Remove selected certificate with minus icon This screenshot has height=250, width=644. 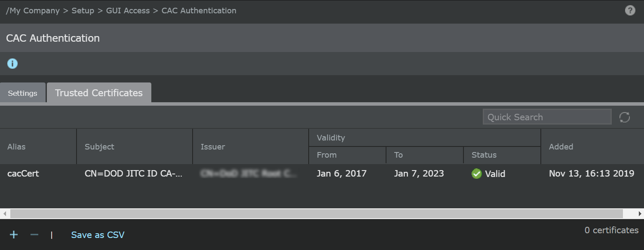pos(34,235)
